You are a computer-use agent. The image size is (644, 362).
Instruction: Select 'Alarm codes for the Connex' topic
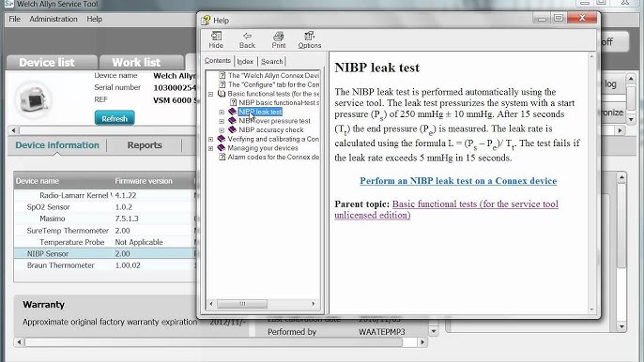273,157
